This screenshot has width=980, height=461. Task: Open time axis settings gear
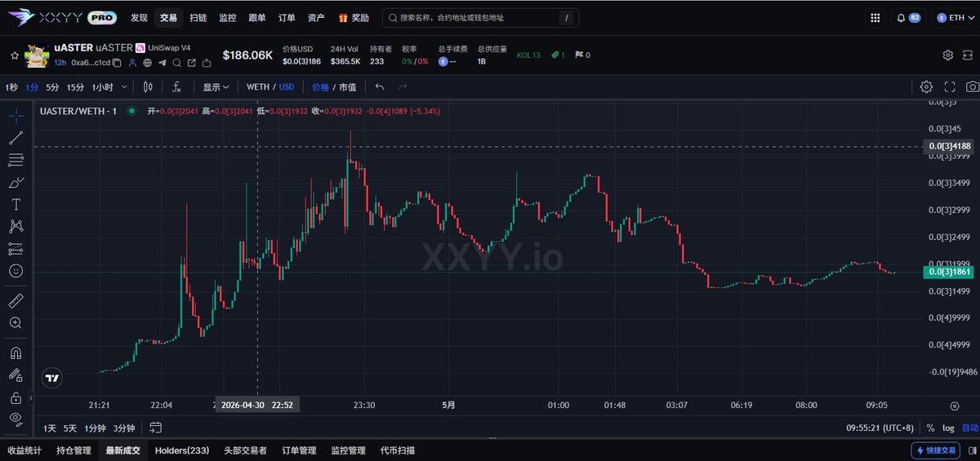pyautogui.click(x=954, y=406)
